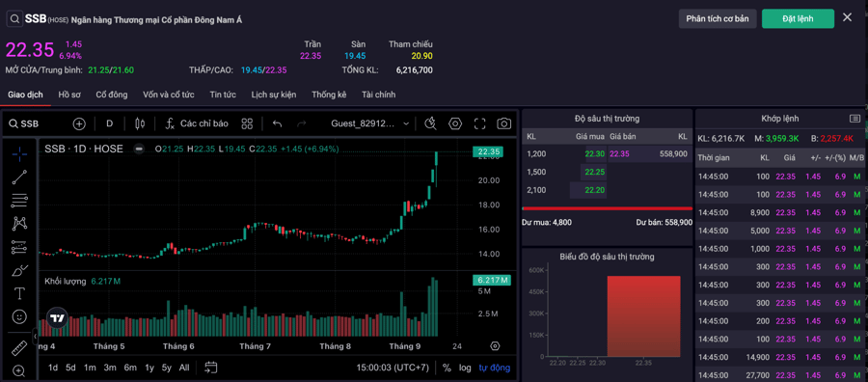Undo the last chart action

(278, 123)
